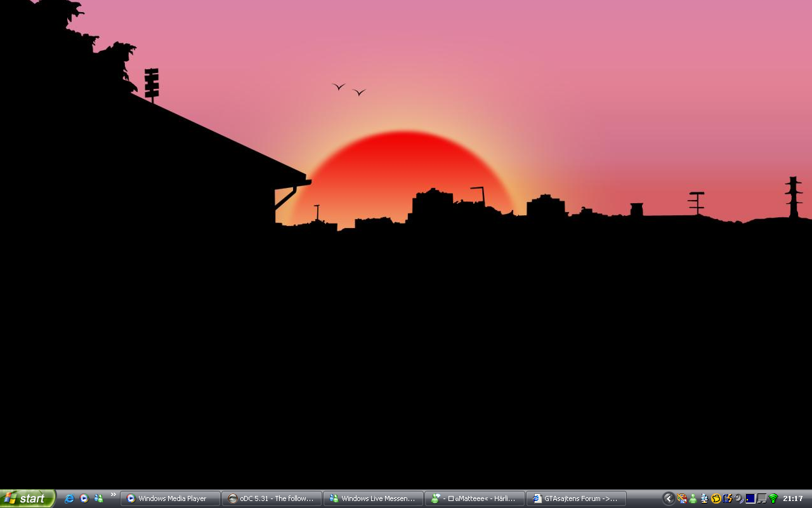Show hidden system tray icons arrow

669,498
